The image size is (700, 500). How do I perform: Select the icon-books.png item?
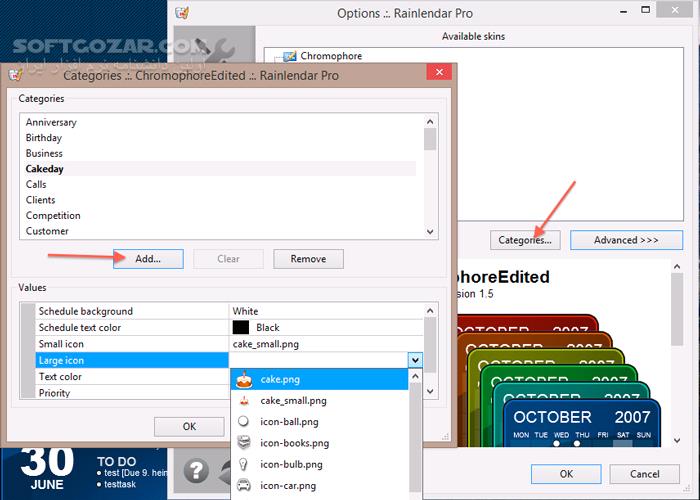319,443
